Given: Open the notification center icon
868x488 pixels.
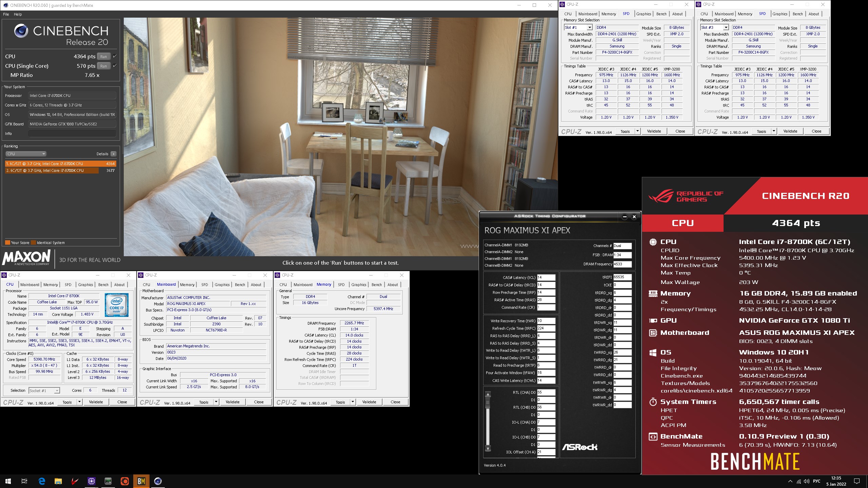Looking at the screenshot, I should pos(857,481).
